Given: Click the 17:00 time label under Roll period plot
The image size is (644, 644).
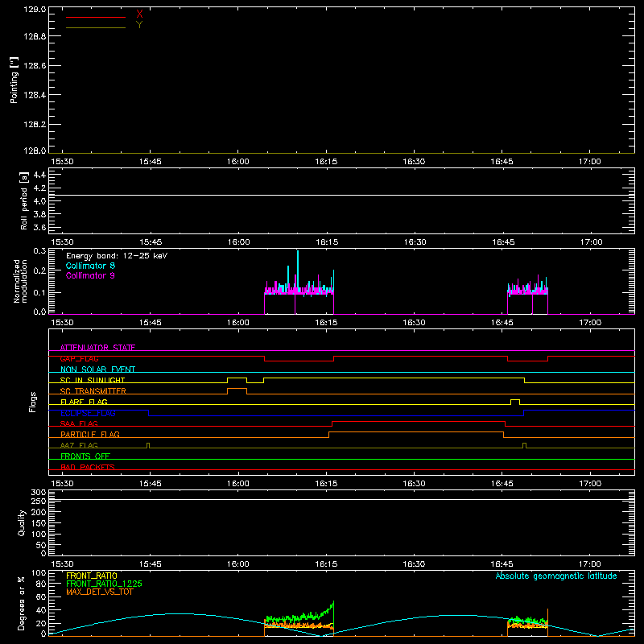Looking at the screenshot, I should (592, 242).
